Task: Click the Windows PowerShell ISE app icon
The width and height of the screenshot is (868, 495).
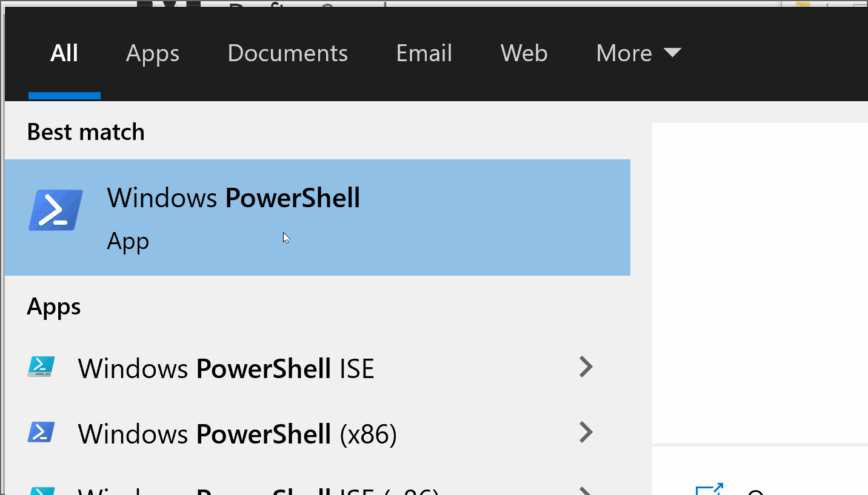Action: [41, 367]
